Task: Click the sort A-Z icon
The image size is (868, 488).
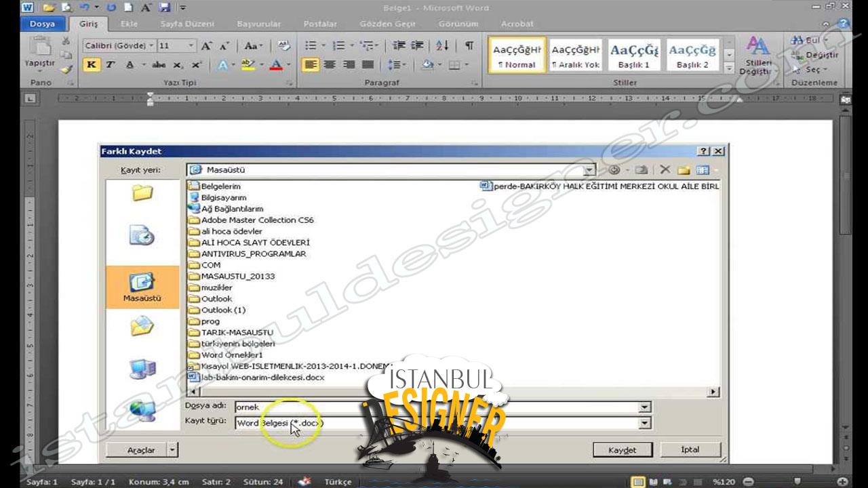Action: click(x=442, y=46)
